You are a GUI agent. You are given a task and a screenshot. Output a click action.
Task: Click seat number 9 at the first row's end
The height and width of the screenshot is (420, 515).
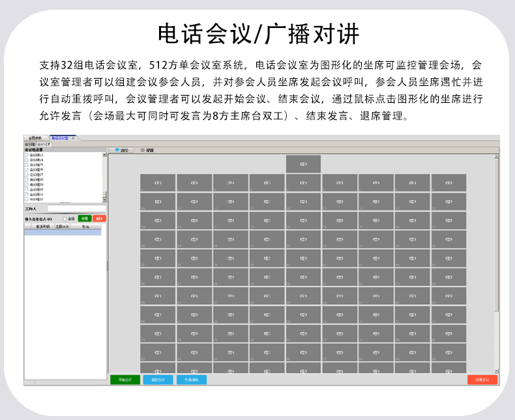pyautogui.click(x=449, y=183)
